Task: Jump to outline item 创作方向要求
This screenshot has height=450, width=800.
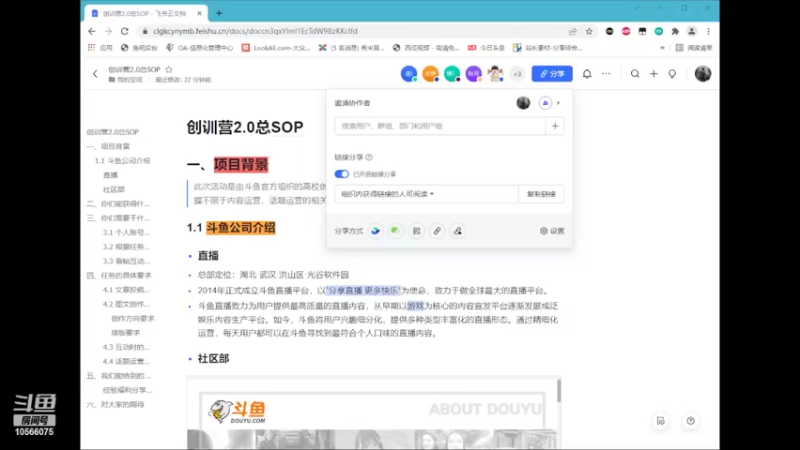Action: 133,318
